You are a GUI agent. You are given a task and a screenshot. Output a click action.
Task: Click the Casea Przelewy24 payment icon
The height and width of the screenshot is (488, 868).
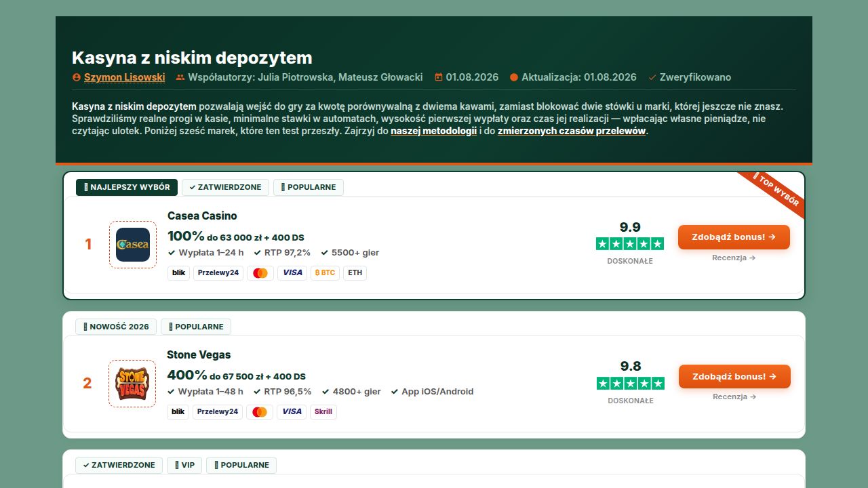218,273
